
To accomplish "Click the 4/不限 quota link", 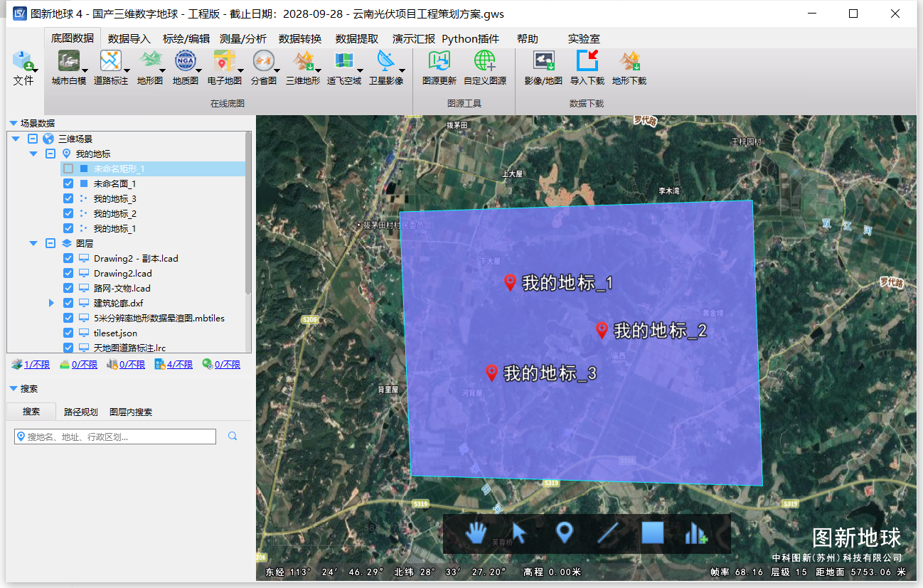I will [180, 364].
